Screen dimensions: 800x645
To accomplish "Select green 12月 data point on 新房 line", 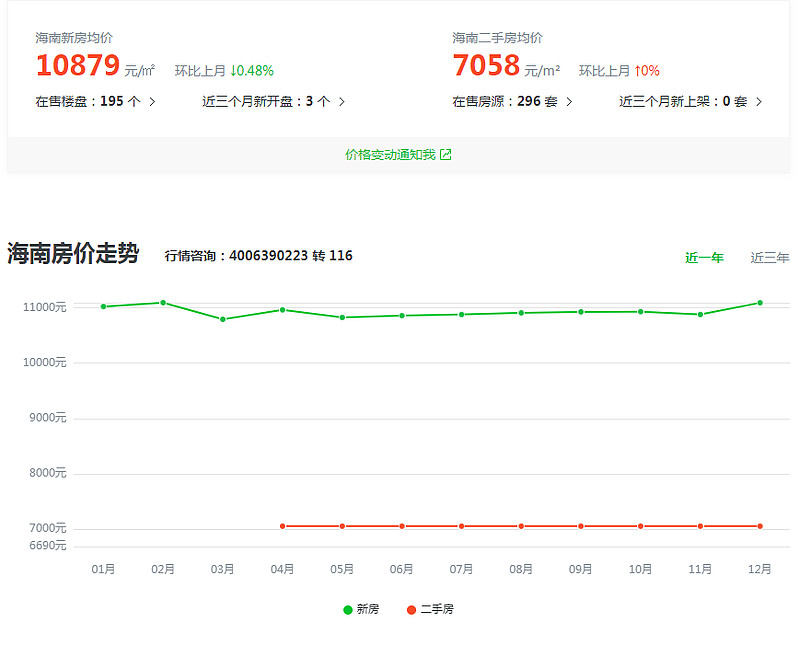I will (760, 303).
